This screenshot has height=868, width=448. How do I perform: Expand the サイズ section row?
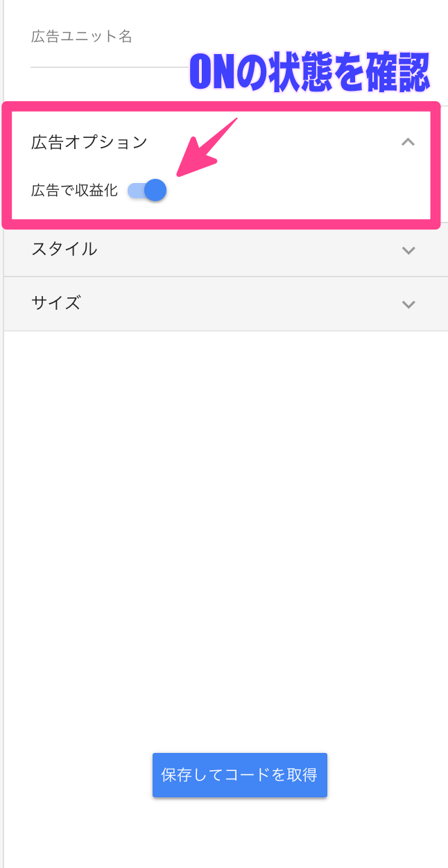[226, 304]
